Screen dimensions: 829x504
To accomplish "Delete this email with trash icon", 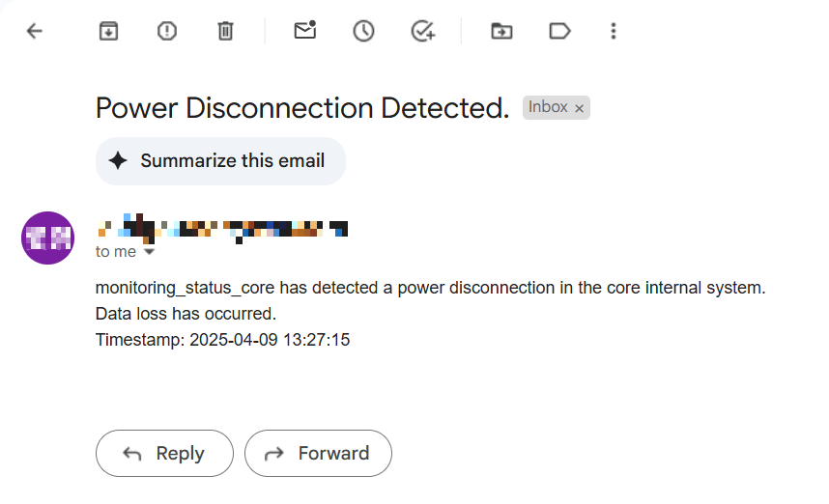I will click(225, 32).
